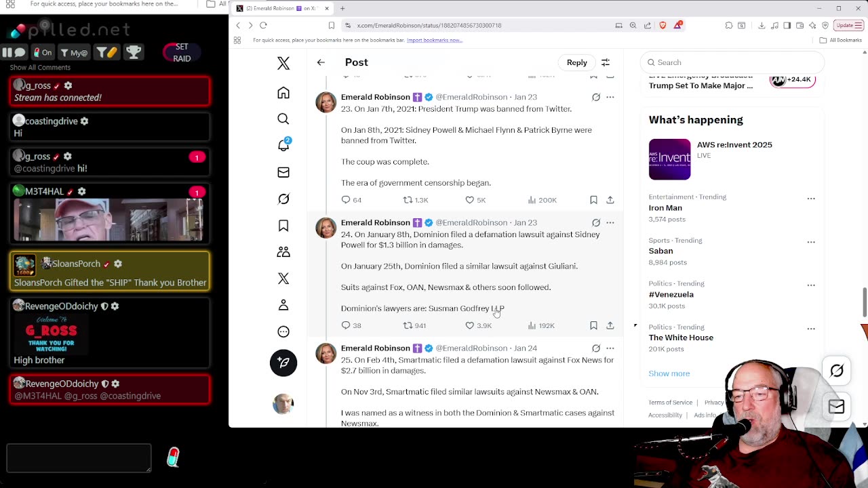Screen dimensions: 868x488
Task: Open Brave Shields lion icon
Action: (663, 25)
